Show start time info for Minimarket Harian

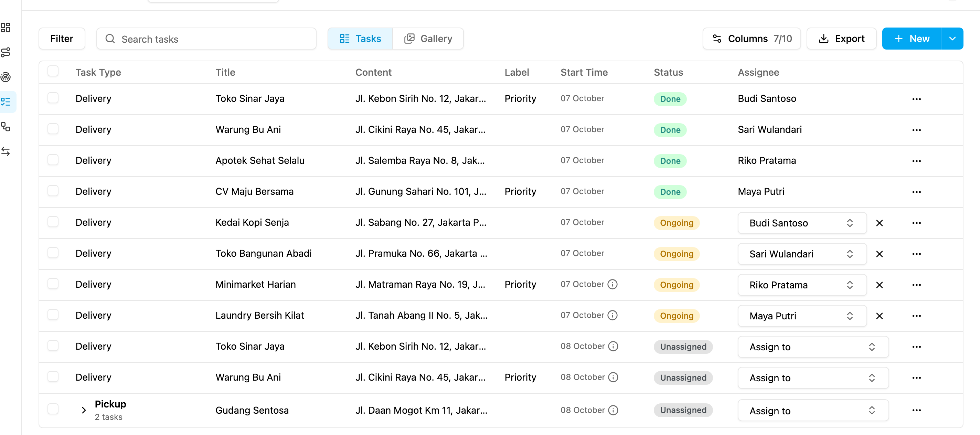(x=612, y=284)
